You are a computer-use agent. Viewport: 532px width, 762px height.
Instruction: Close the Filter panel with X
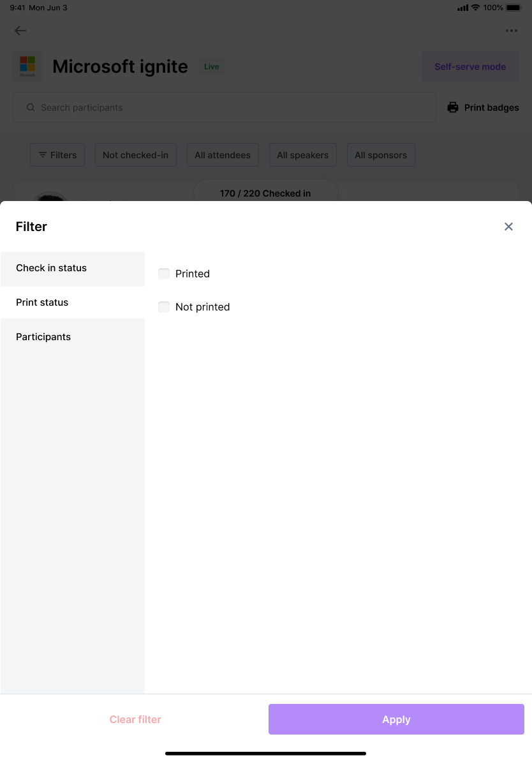pyautogui.click(x=508, y=227)
